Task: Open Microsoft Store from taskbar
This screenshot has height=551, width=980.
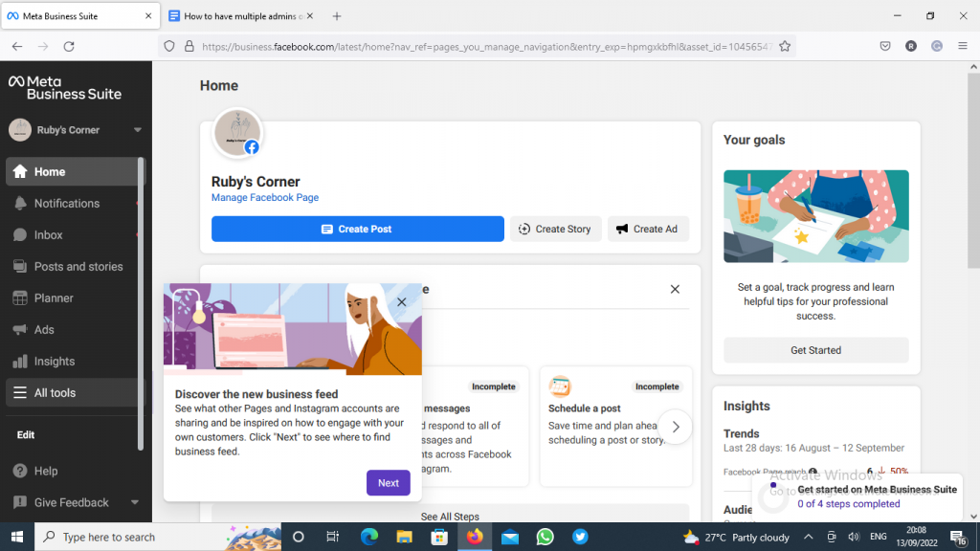Action: point(439,537)
